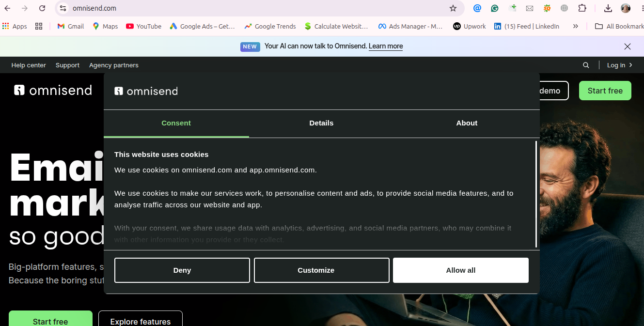Accept cookies with Allow all
The height and width of the screenshot is (326, 644).
point(461,270)
